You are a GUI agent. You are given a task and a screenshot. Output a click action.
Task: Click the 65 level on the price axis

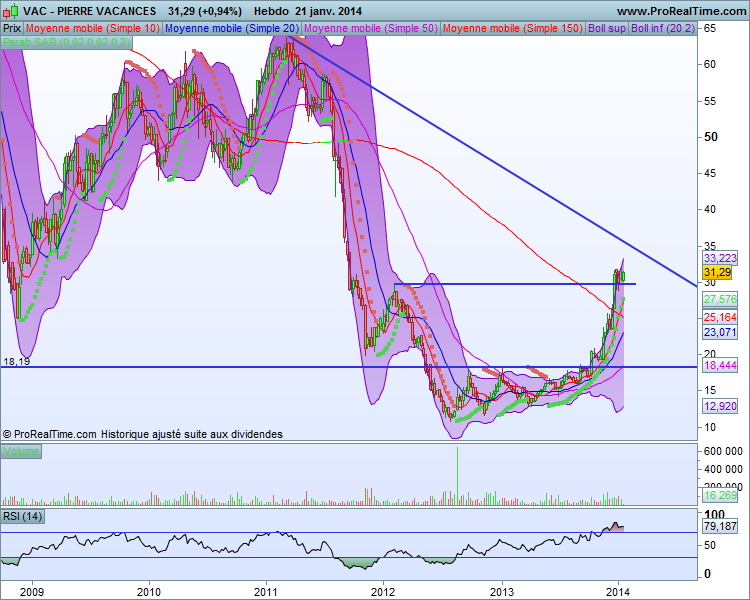click(x=710, y=28)
